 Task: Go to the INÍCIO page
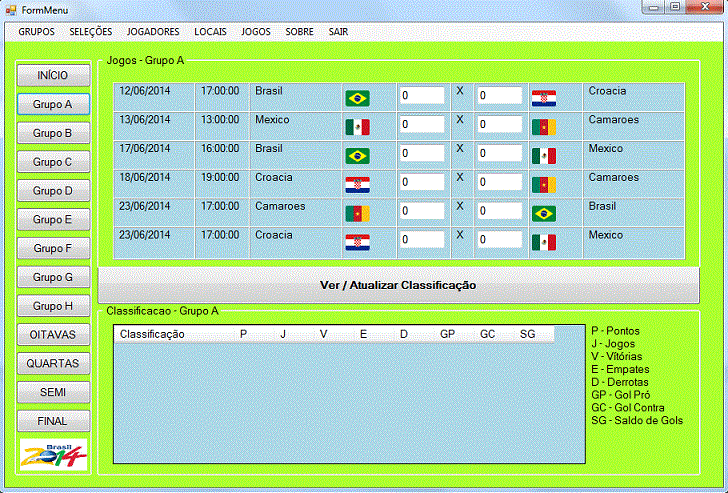tap(53, 75)
